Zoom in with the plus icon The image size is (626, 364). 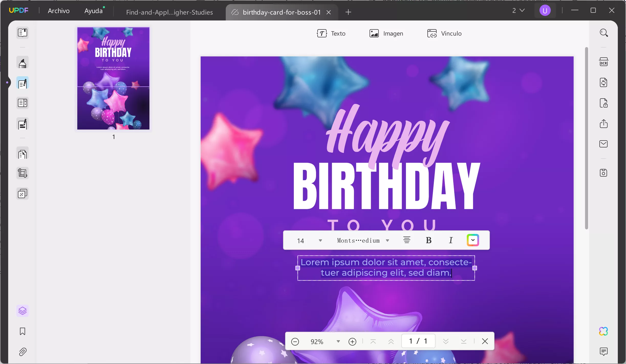coord(352,341)
